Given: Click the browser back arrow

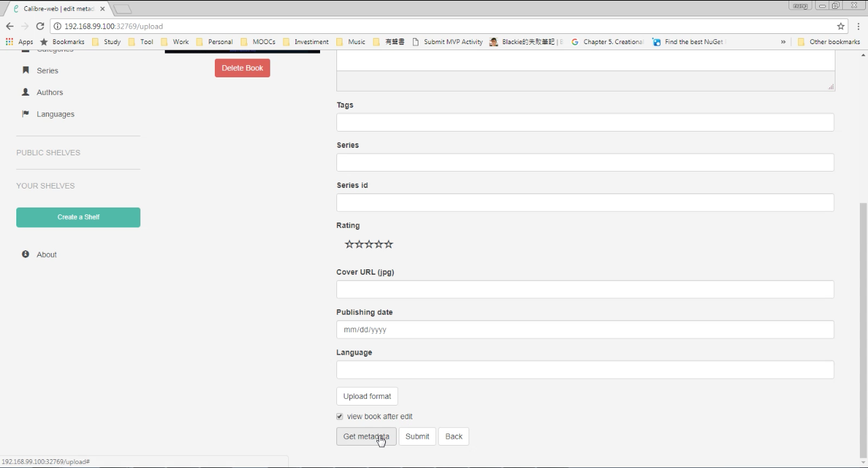Looking at the screenshot, I should 9,26.
